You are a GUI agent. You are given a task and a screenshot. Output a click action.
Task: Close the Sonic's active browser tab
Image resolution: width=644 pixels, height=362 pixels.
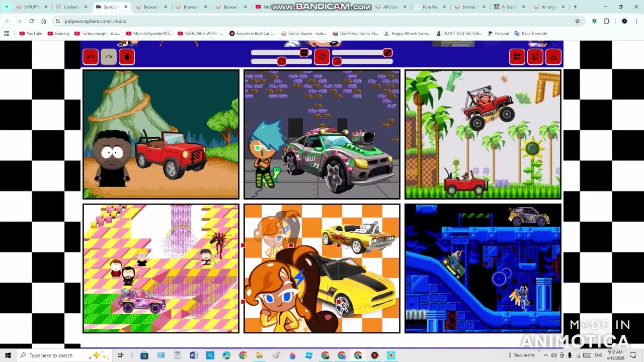click(x=126, y=7)
